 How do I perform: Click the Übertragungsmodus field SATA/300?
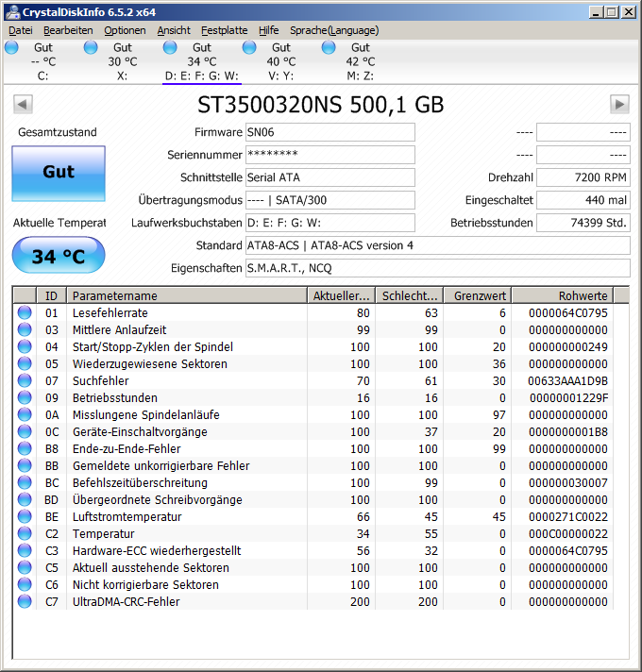(x=330, y=200)
